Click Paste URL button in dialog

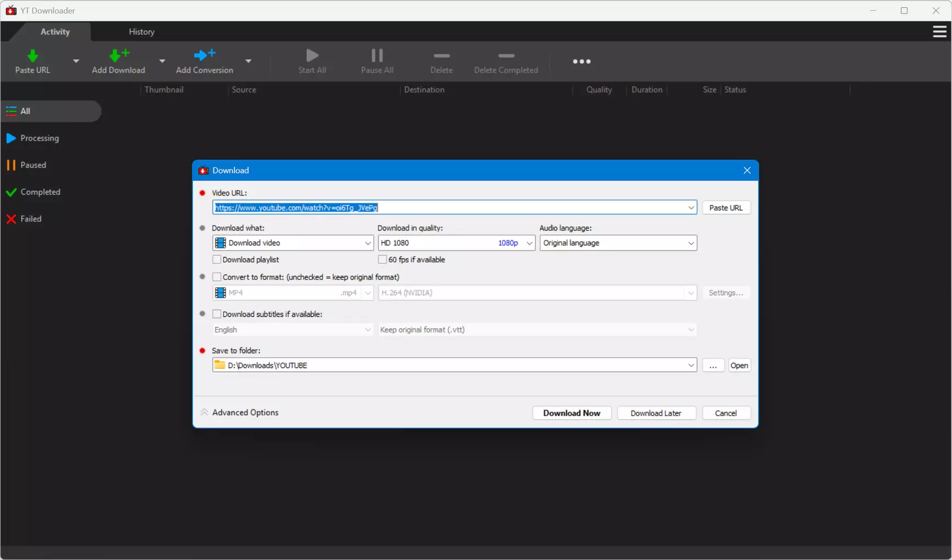coord(726,208)
